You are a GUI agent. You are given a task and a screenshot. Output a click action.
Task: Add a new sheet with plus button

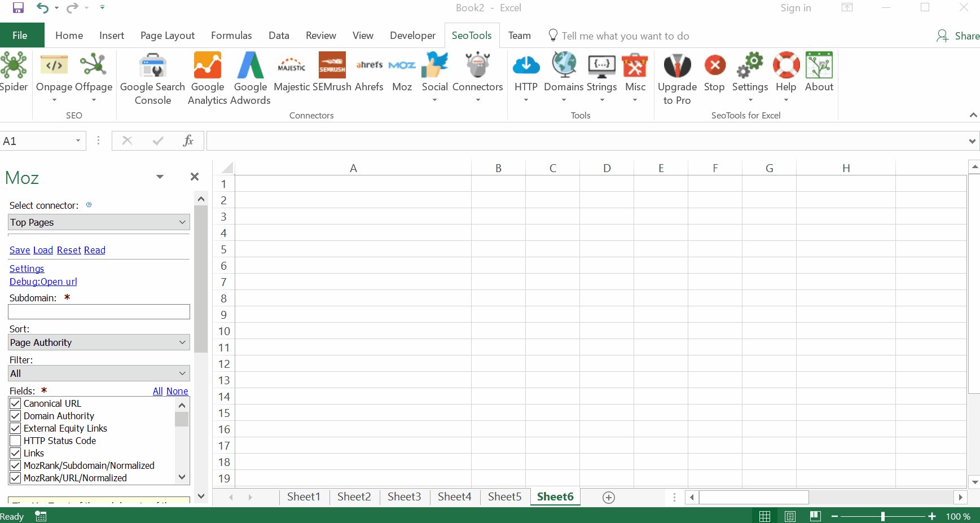point(608,497)
